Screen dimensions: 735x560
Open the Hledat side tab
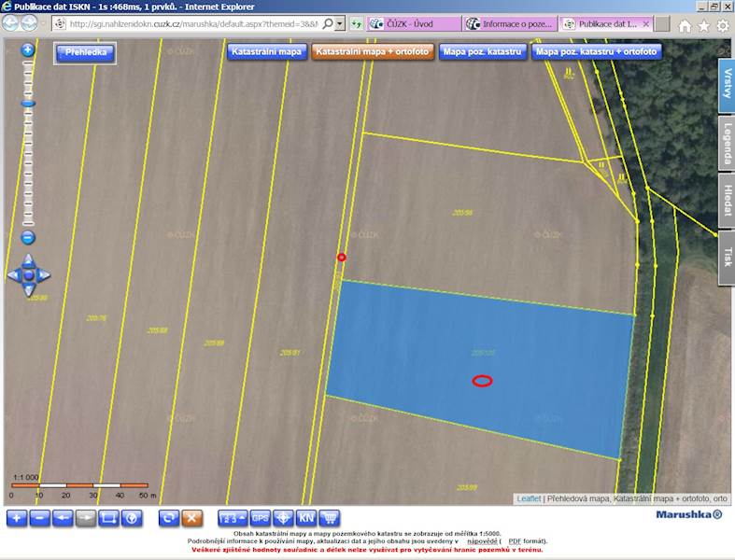click(727, 201)
